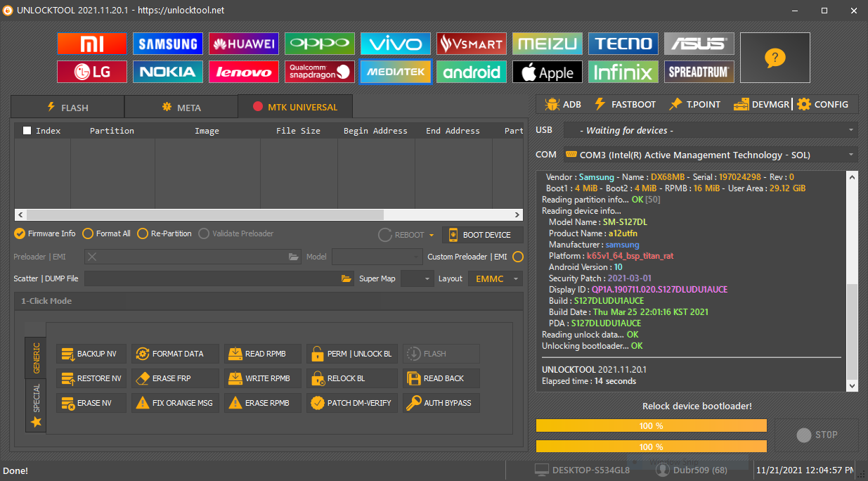
Task: Select the Android brand icon
Action: [x=472, y=72]
